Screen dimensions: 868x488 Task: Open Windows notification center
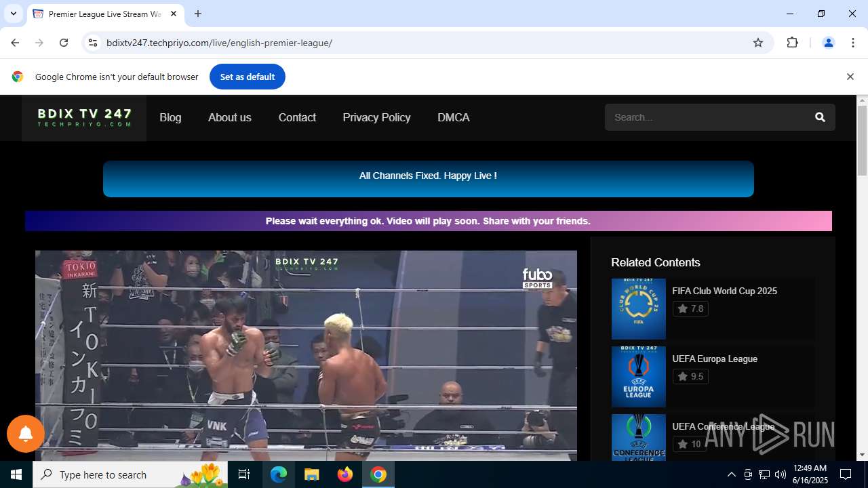(846, 474)
